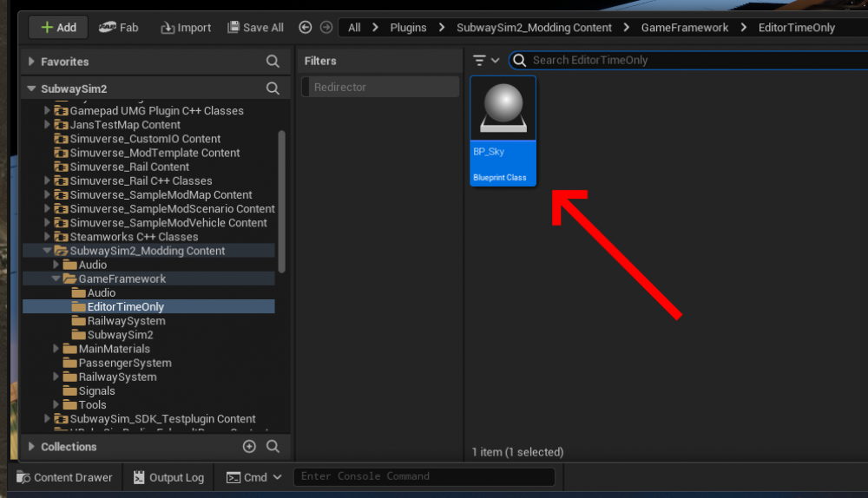This screenshot has height=498, width=868.
Task: Click the green Add button
Action: [x=58, y=27]
